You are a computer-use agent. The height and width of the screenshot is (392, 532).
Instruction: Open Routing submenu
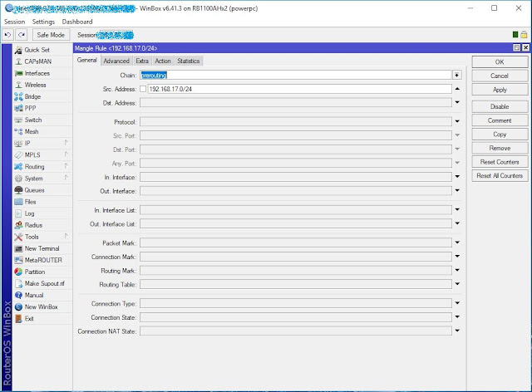coord(42,167)
